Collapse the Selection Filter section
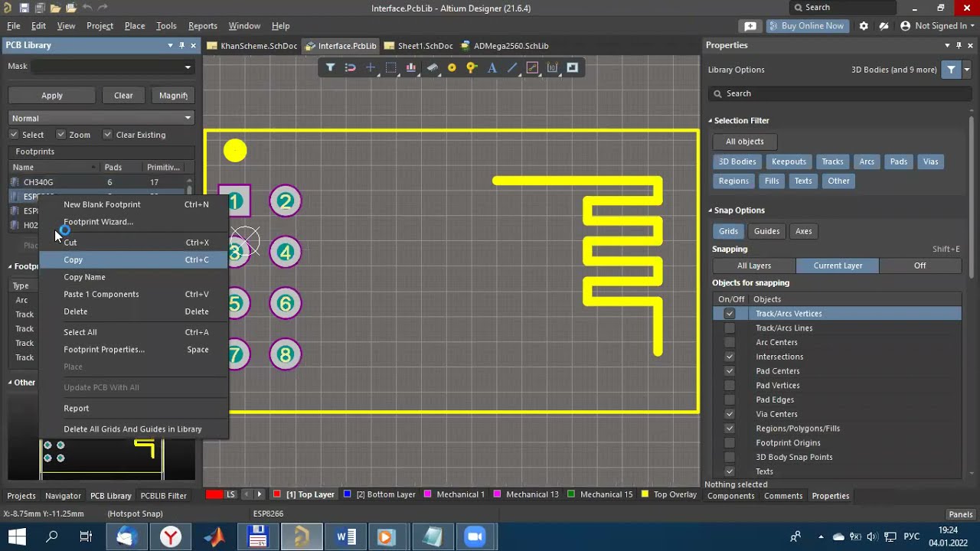This screenshot has height=551, width=980. tap(710, 121)
